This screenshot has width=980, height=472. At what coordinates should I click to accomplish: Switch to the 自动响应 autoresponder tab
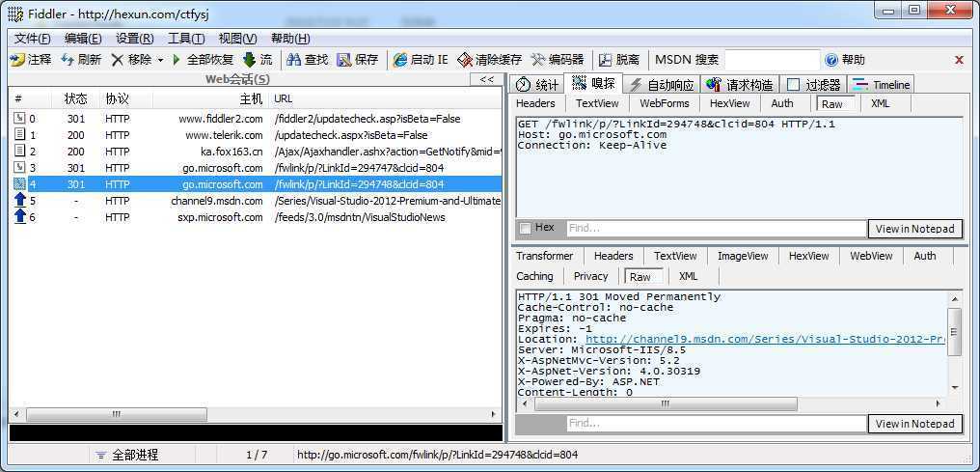[662, 84]
